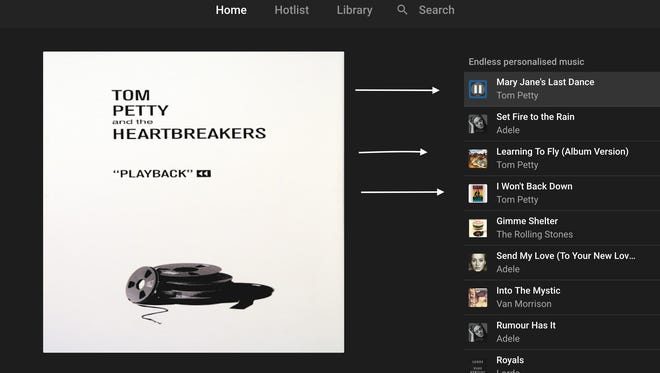Click Learning To Fly album thumbnail
Screen dimensions: 660x373
point(478,158)
